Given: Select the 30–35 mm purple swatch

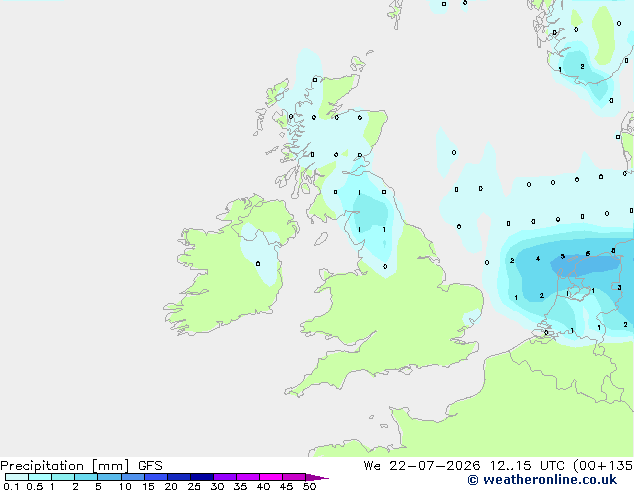Looking at the screenshot, I should pyautogui.click(x=225, y=477).
